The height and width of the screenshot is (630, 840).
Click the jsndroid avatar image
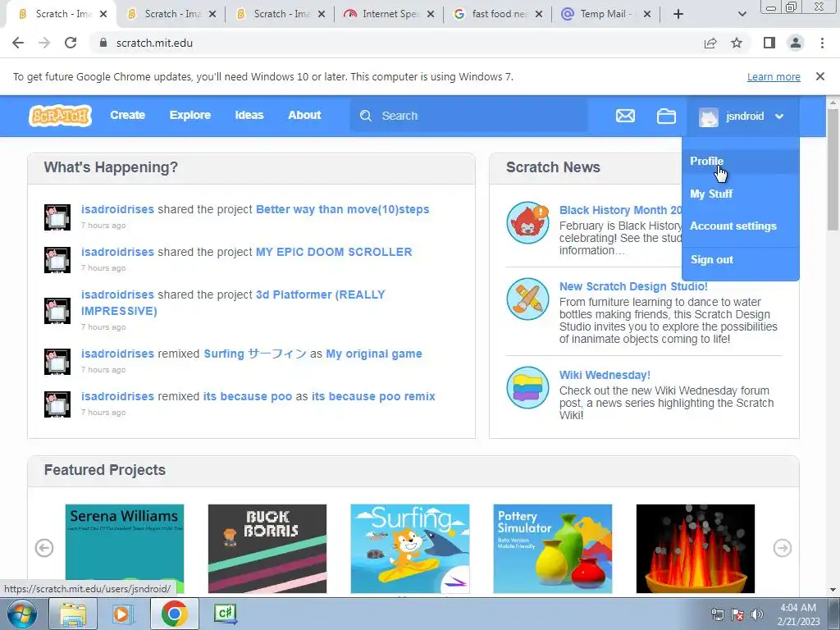coord(708,116)
